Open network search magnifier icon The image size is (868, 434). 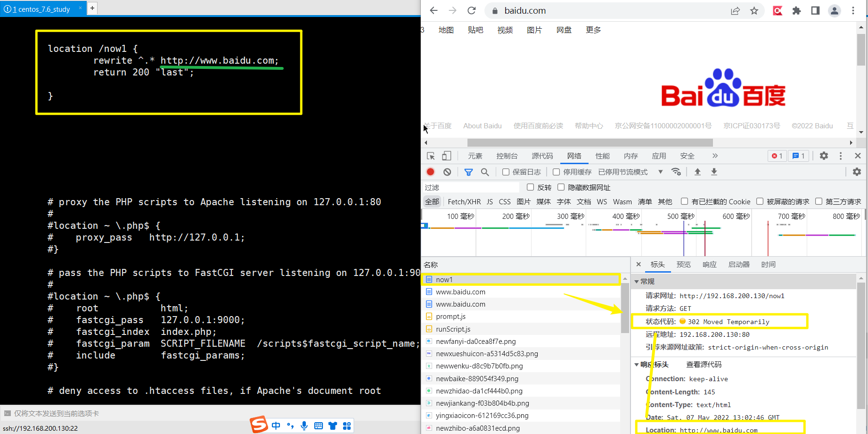pos(485,172)
